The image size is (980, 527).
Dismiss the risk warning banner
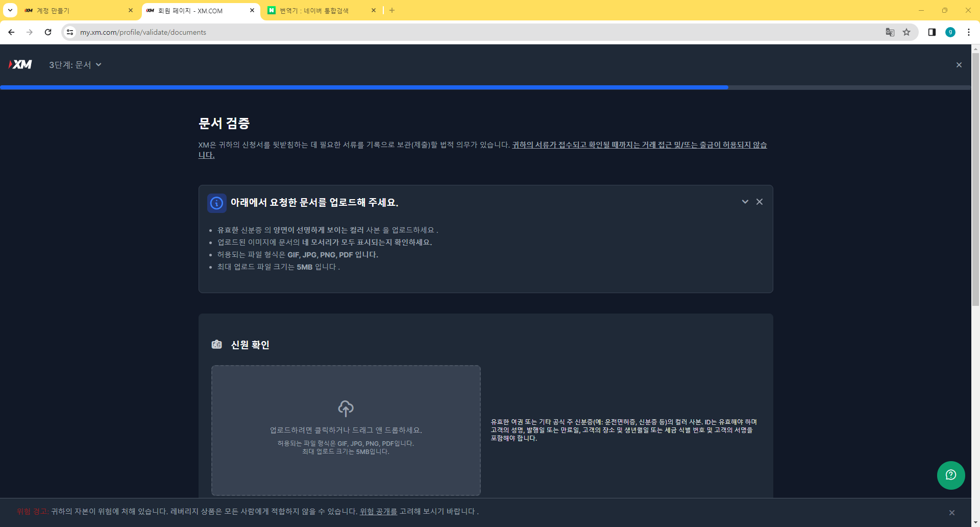tap(951, 512)
